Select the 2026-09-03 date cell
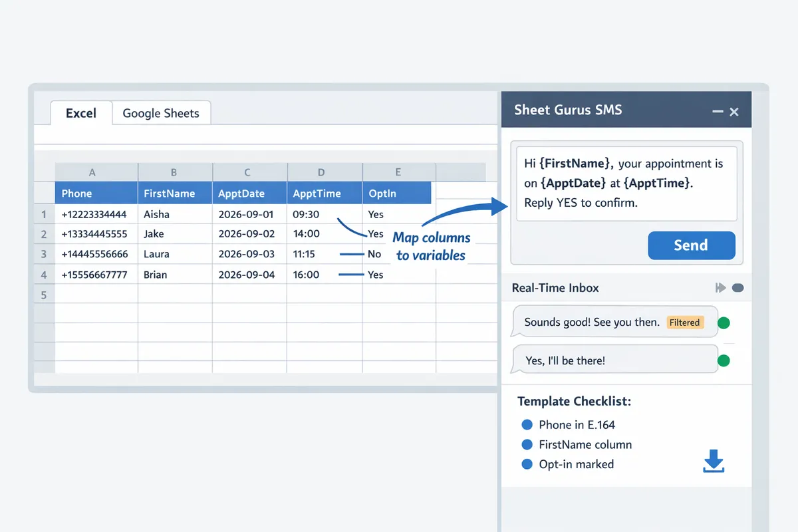The width and height of the screenshot is (798, 532). pos(249,254)
